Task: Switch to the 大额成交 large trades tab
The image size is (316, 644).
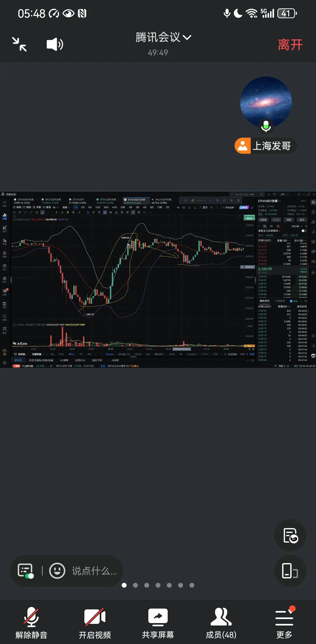Action: [x=280, y=301]
